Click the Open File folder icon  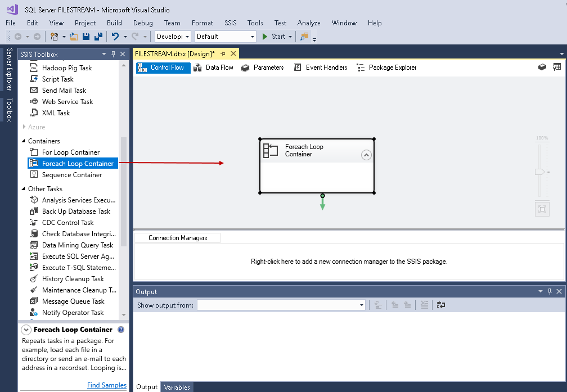coord(74,37)
